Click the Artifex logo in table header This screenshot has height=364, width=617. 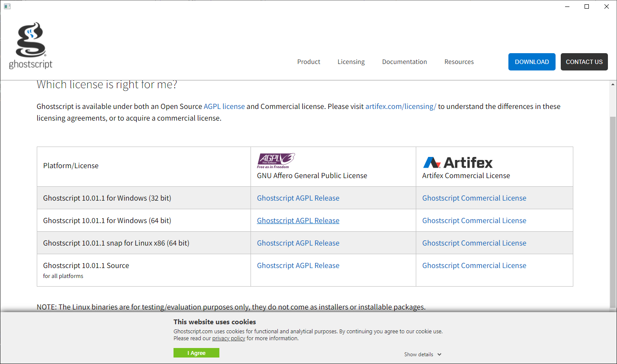coord(457,163)
